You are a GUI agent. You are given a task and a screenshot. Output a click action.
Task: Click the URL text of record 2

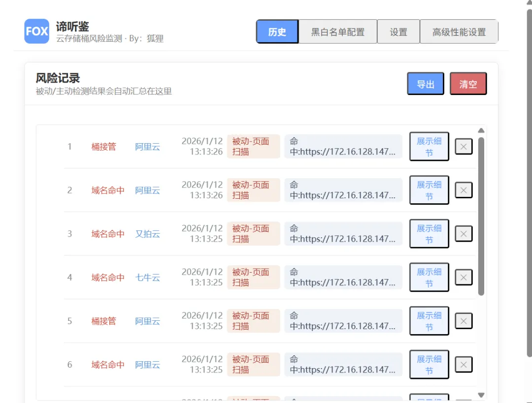click(343, 190)
